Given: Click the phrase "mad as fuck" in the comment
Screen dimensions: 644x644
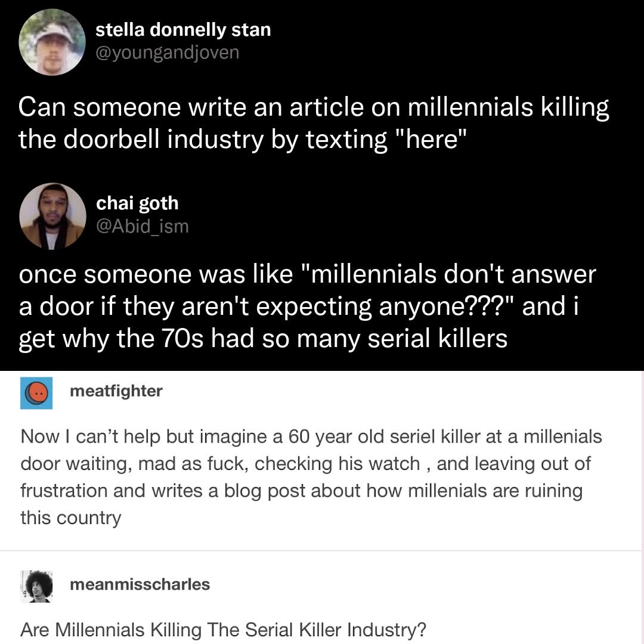Looking at the screenshot, I should (193, 464).
